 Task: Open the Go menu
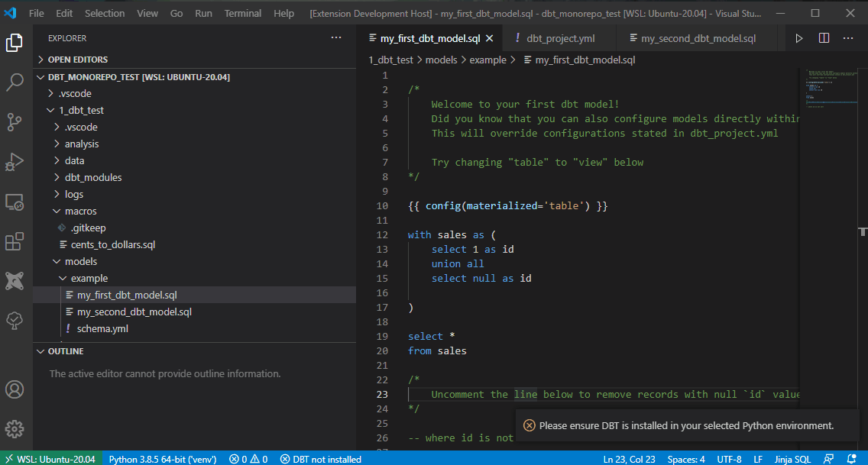pyautogui.click(x=177, y=13)
